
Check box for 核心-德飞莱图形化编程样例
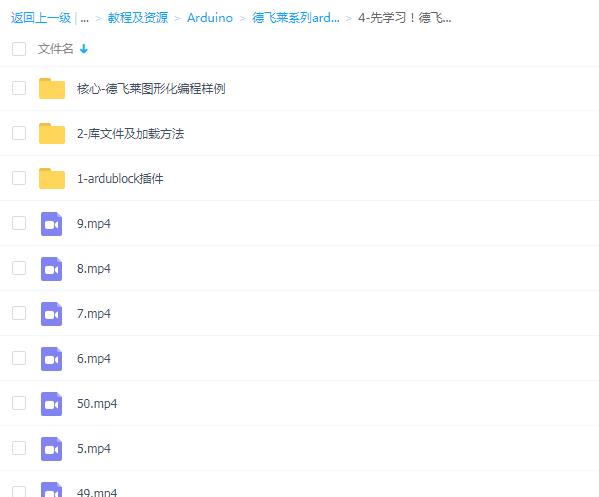click(19, 88)
